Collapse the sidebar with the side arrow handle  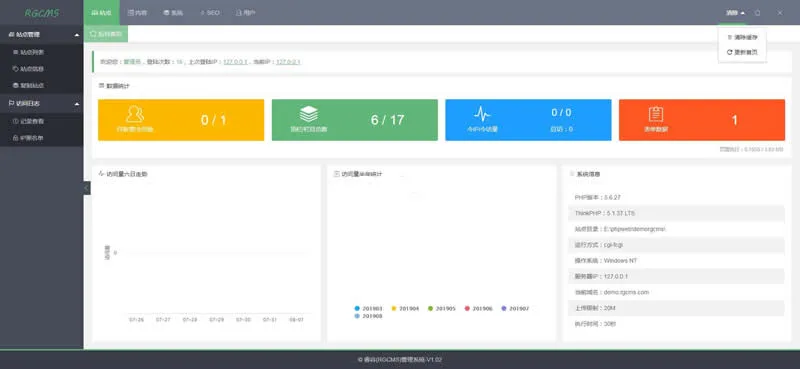click(x=87, y=188)
